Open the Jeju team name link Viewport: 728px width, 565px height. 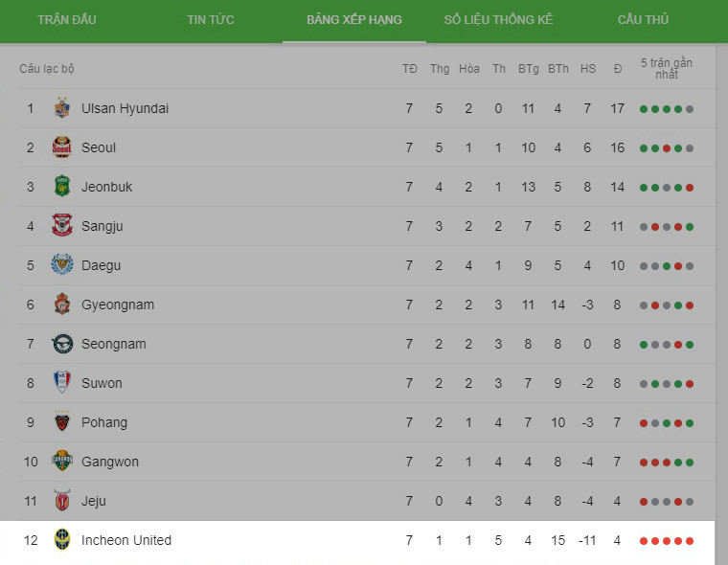pos(94,501)
